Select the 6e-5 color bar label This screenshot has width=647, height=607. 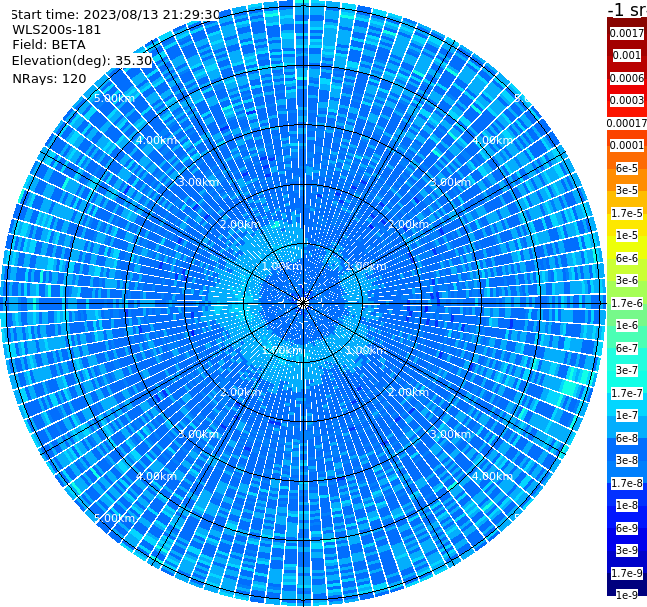627,168
